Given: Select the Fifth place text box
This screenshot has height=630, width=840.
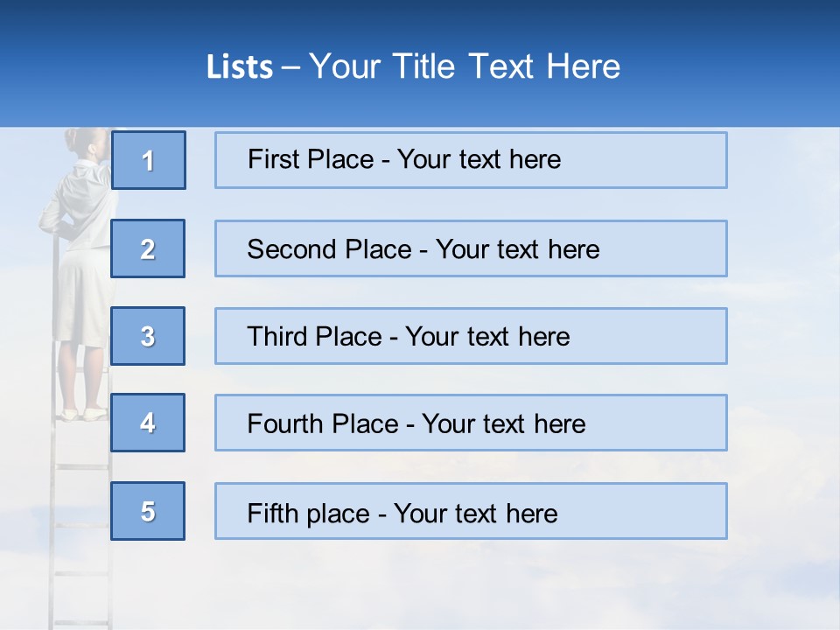Looking at the screenshot, I should 471,511.
